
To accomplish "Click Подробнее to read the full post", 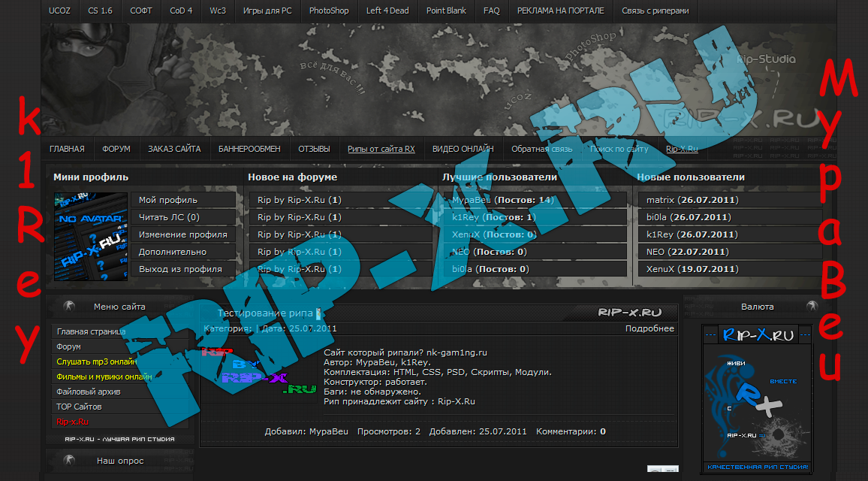I will 649,328.
